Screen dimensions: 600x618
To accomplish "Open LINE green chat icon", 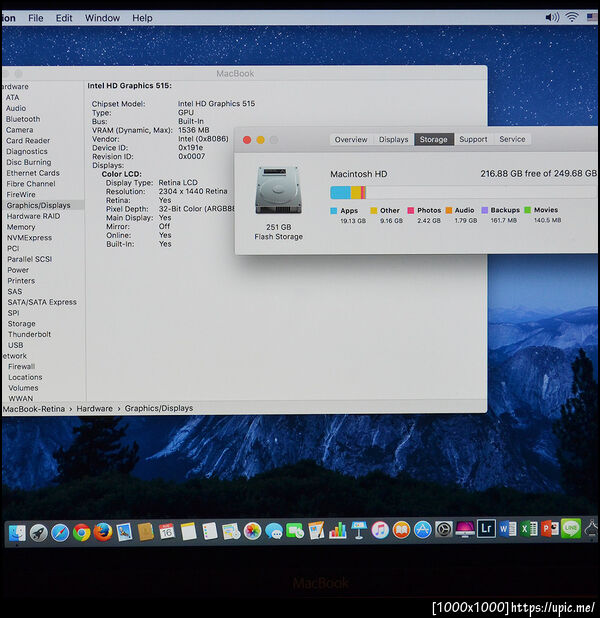I will (x=571, y=528).
